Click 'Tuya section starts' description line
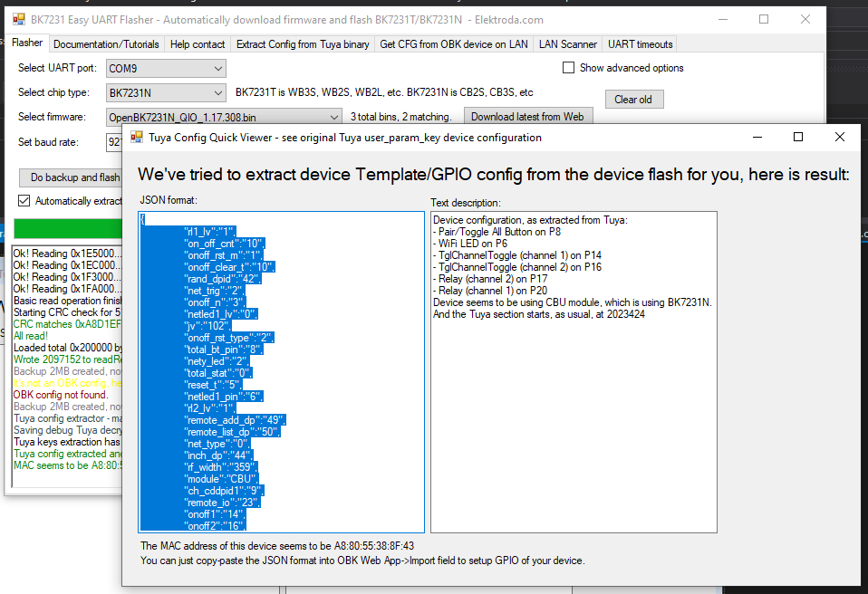868x594 pixels. pyautogui.click(x=539, y=314)
